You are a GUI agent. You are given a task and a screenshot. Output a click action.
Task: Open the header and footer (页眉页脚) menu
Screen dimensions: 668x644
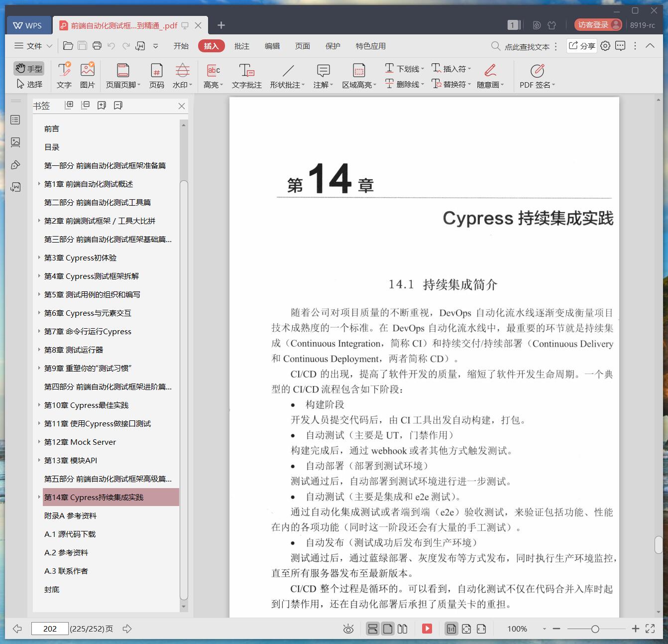pos(123,75)
